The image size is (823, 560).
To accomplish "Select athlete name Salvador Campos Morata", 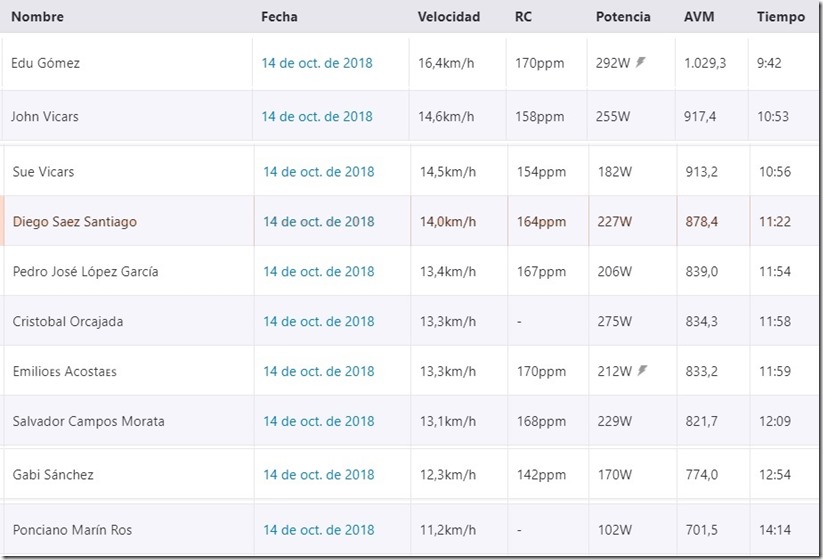I will click(x=88, y=422).
